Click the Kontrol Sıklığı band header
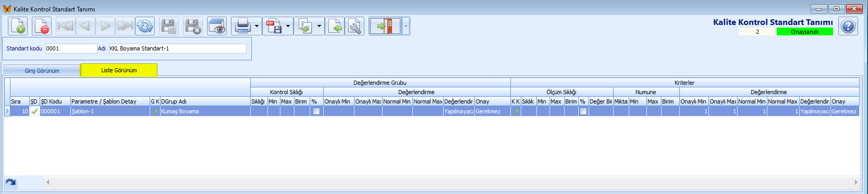Viewport: 868px width, 194px height. coord(287,92)
